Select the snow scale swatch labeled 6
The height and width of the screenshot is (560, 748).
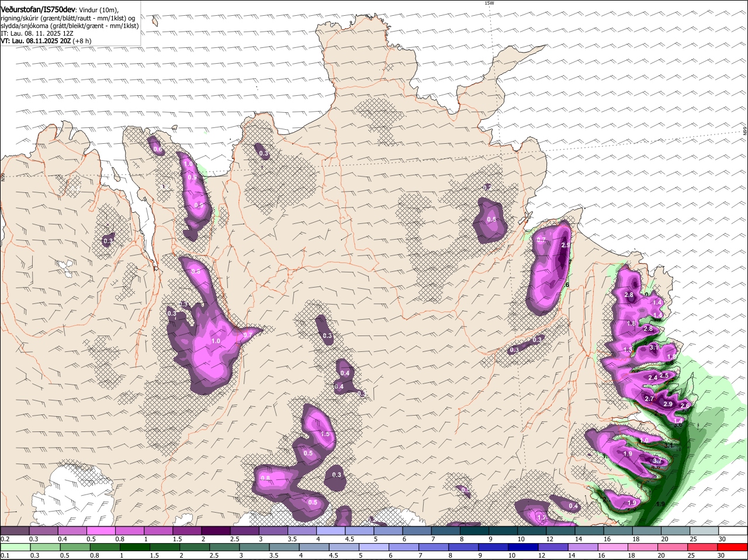point(417,531)
